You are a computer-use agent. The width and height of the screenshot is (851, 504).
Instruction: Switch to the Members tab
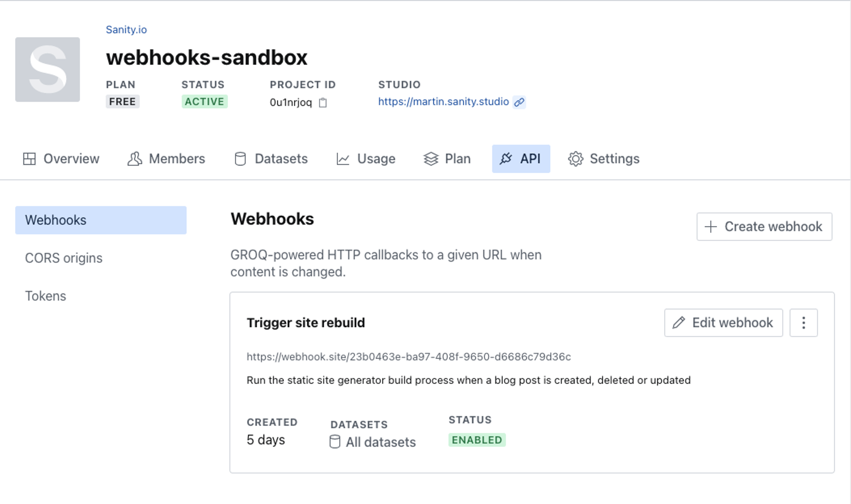(166, 159)
